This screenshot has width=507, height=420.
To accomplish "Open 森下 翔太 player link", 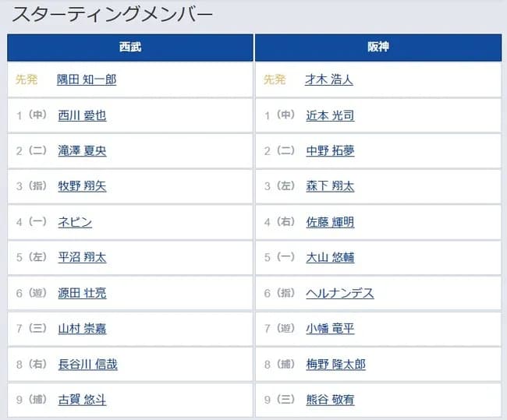I will [330, 186].
